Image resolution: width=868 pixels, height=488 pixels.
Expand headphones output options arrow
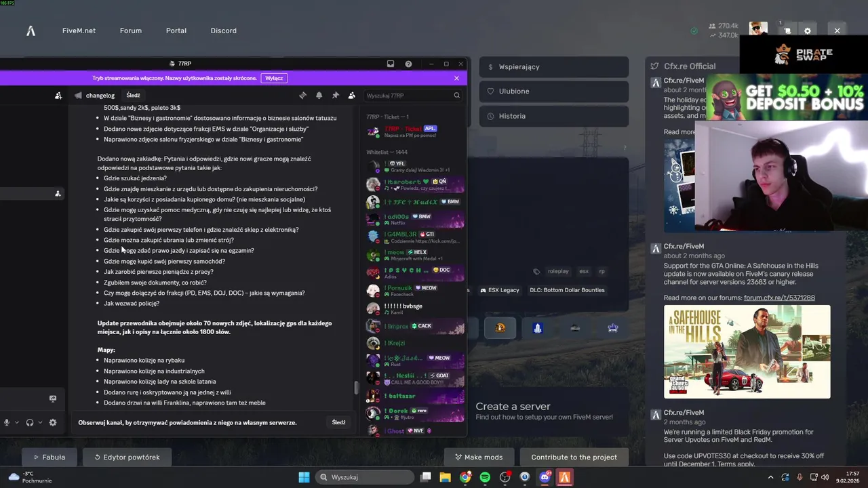coord(40,422)
